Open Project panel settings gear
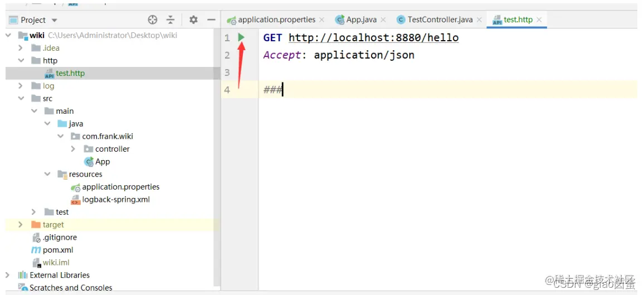 [193, 20]
